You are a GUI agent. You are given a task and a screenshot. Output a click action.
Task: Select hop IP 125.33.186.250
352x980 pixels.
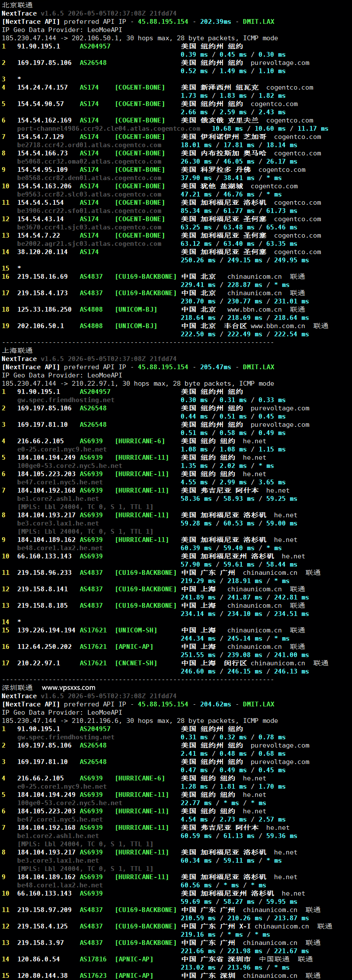45,309
